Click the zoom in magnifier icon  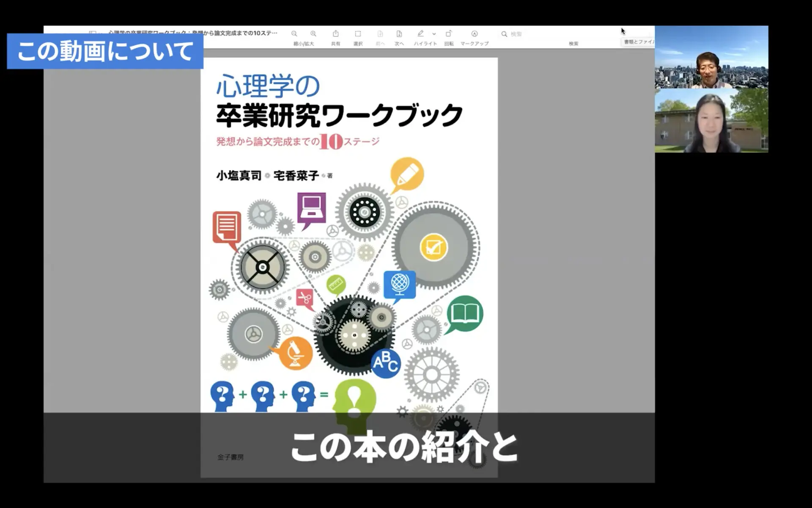(313, 34)
